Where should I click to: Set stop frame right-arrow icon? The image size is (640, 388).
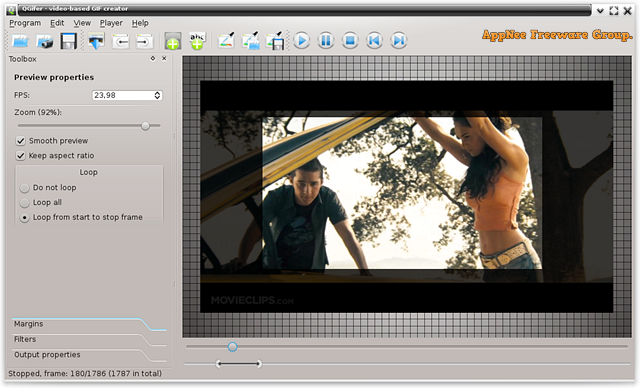(x=144, y=41)
